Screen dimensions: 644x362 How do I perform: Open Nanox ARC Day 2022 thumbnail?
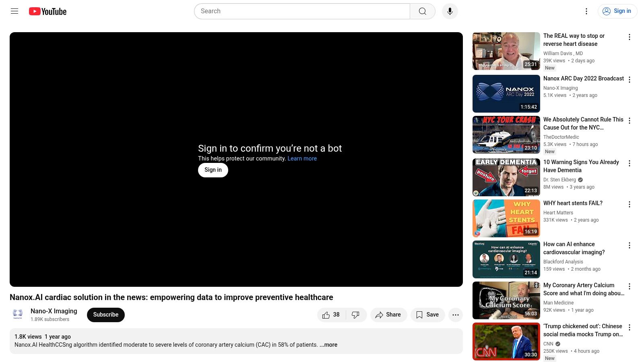(506, 94)
